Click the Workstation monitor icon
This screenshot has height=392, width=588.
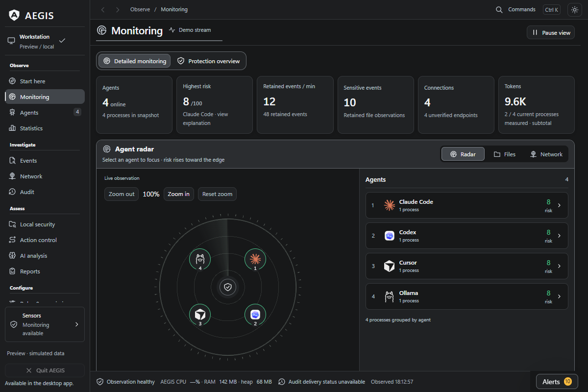11,42
